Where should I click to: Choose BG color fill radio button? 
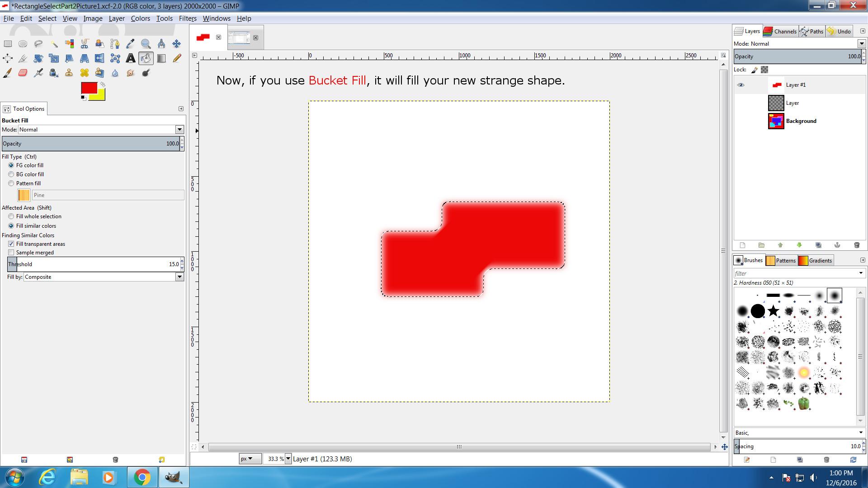(11, 174)
